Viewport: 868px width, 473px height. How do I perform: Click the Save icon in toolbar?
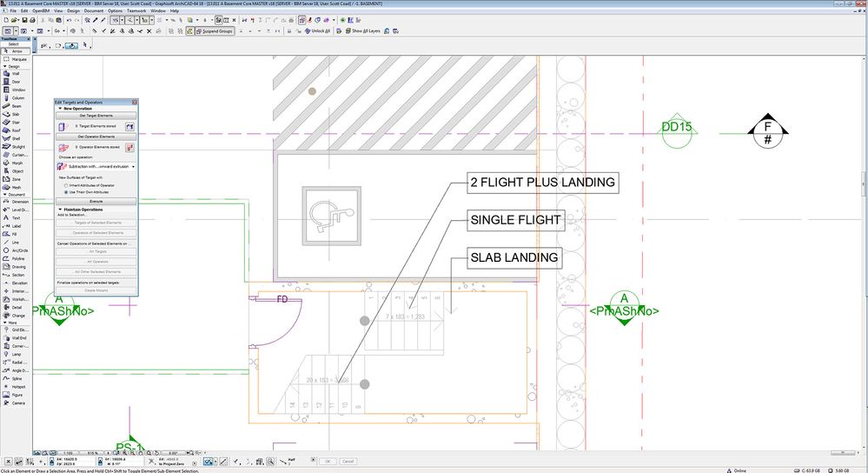tap(25, 20)
